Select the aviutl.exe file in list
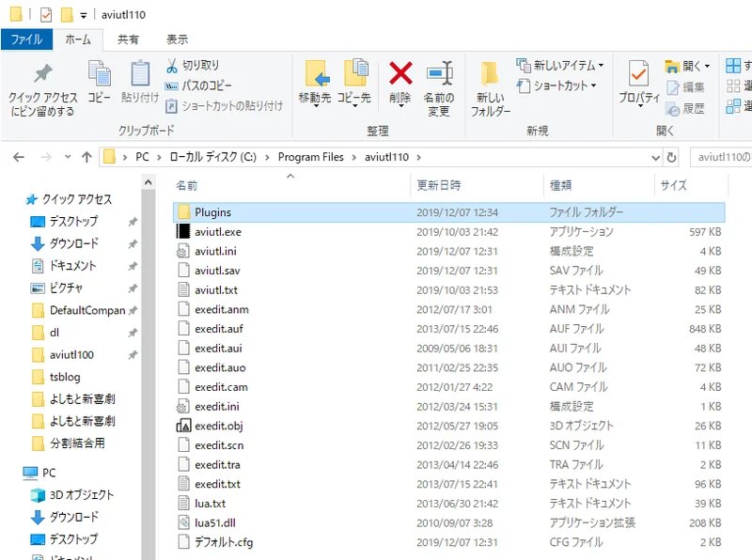 (218, 232)
